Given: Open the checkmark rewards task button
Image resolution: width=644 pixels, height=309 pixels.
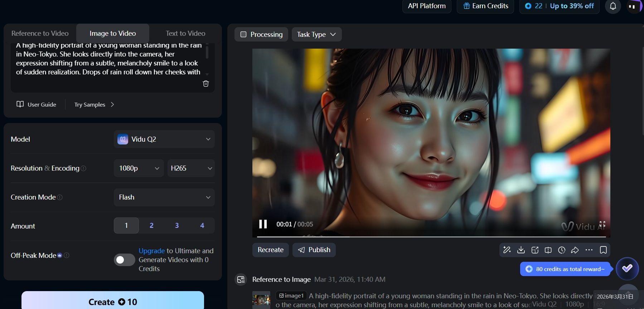Looking at the screenshot, I should [627, 269].
